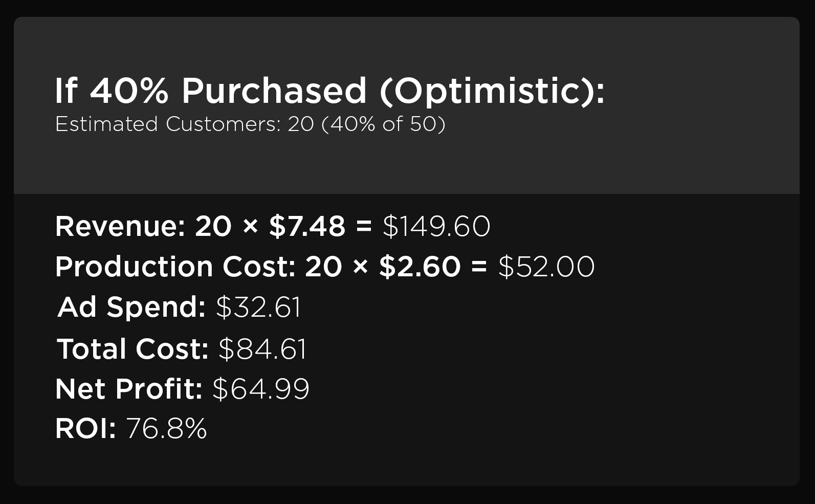Click the word '(Optimistic)' in the title
Screen dimensions: 815x504
491,91
